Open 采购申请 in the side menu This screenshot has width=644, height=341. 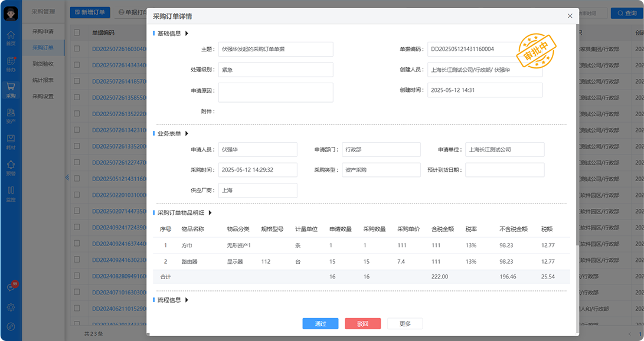[x=43, y=32]
